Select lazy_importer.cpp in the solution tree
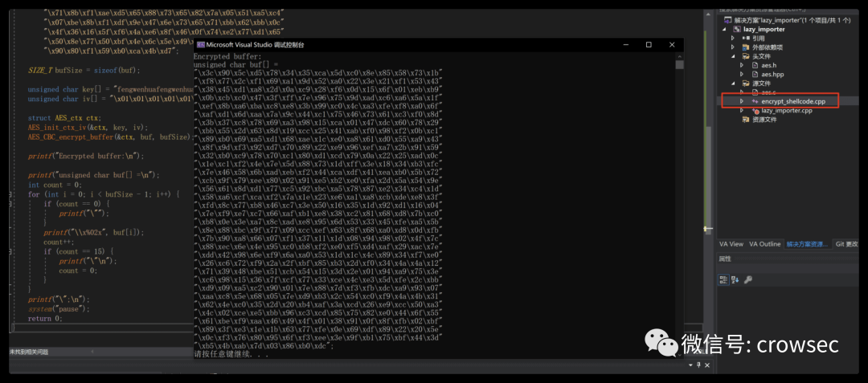The image size is (868, 383). pos(787,111)
